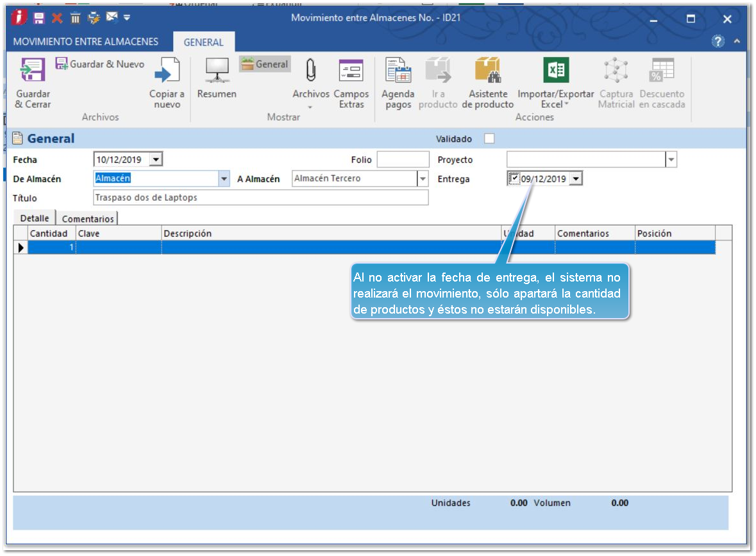The image size is (756, 556).
Task: Click in the Folio input field
Action: [403, 160]
